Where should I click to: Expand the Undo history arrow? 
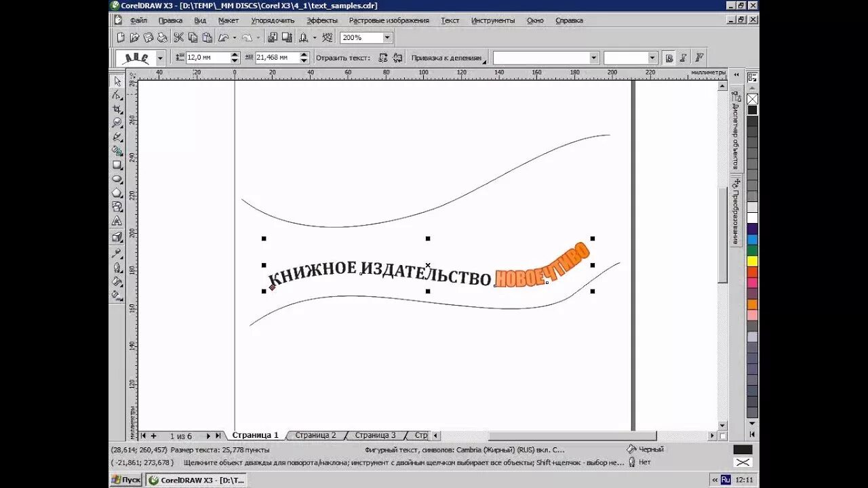(235, 37)
